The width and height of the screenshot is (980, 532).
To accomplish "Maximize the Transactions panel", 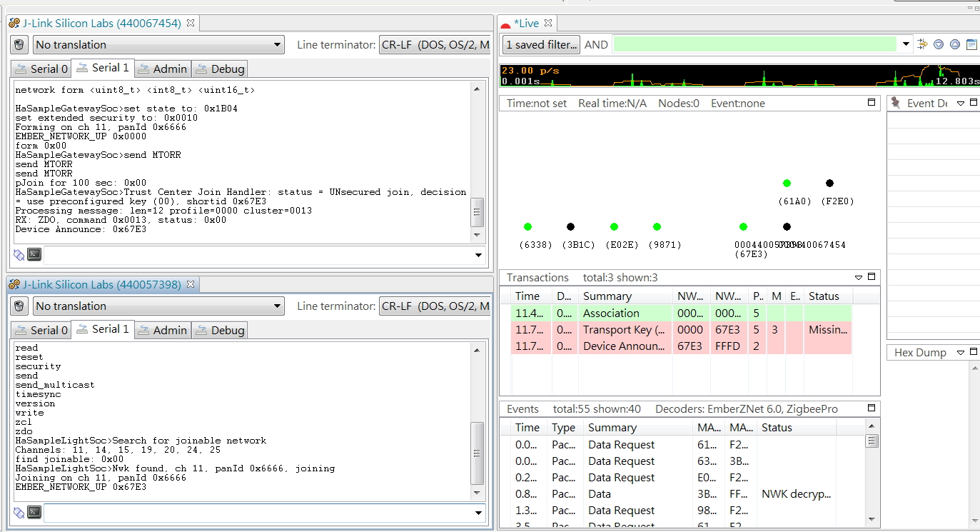I will [872, 278].
